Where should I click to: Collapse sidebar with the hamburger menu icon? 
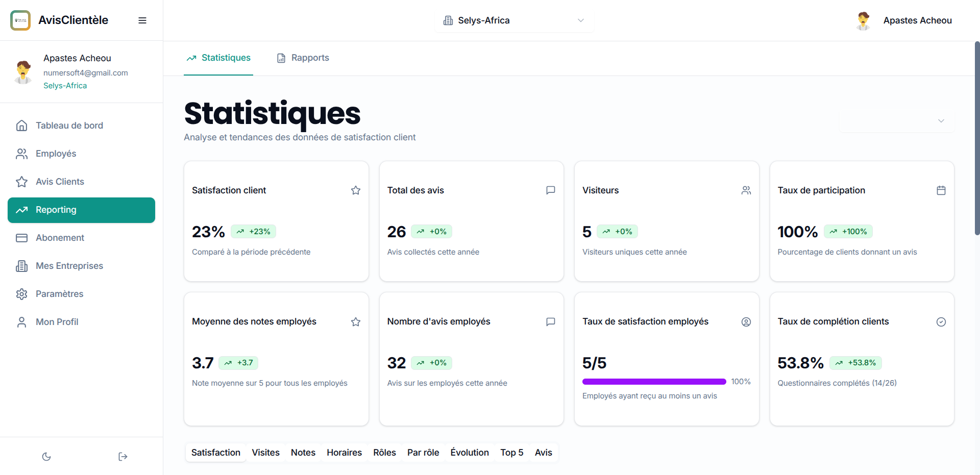click(142, 20)
